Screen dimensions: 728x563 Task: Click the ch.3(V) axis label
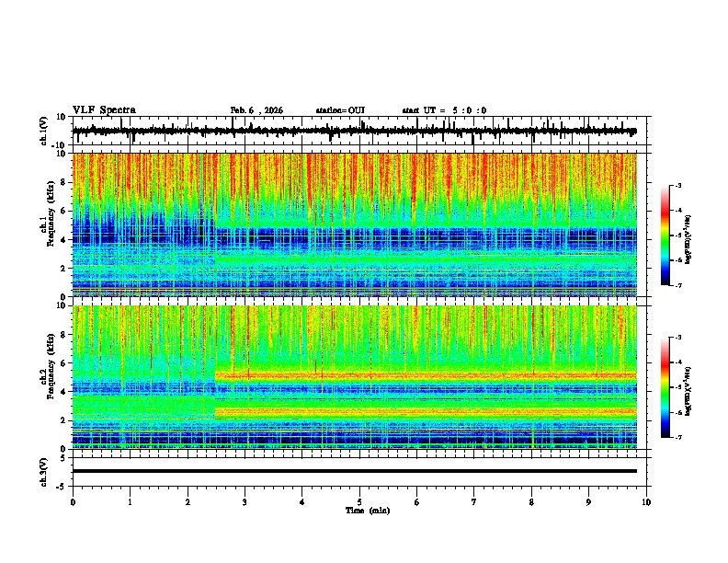44,472
